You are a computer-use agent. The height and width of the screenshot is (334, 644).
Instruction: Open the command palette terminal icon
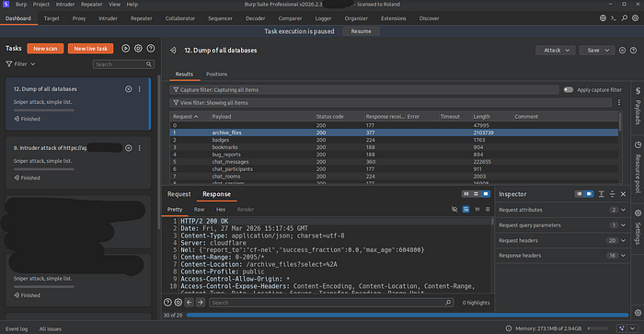coord(614,18)
